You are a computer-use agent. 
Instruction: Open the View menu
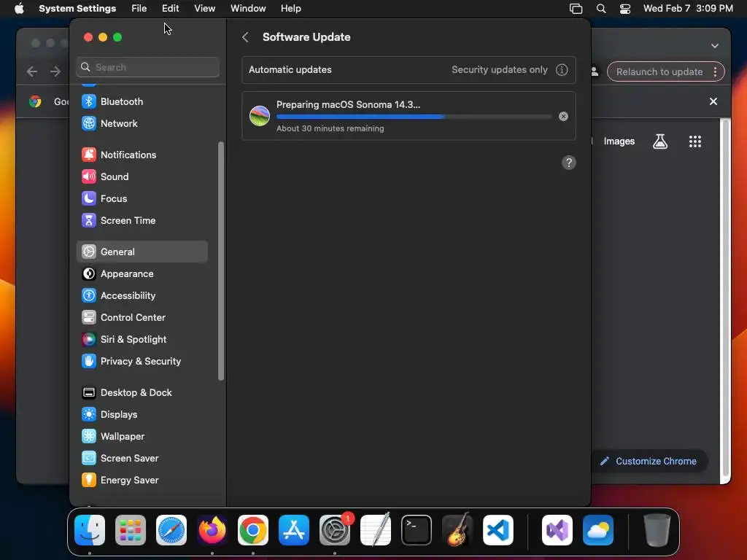pos(204,9)
